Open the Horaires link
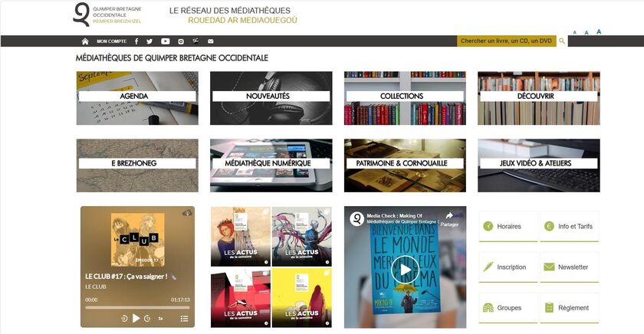The height and width of the screenshot is (334, 644). pos(508,227)
